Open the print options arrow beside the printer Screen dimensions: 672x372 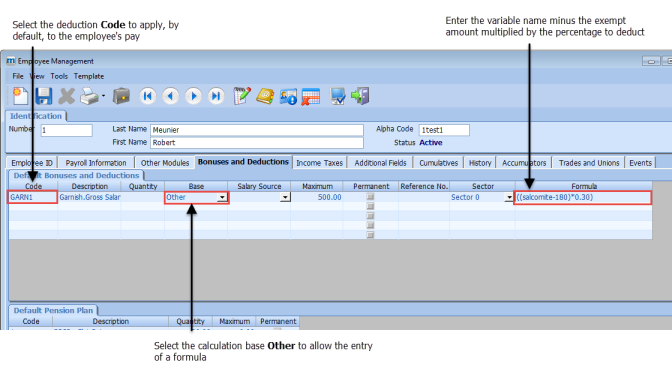103,96
